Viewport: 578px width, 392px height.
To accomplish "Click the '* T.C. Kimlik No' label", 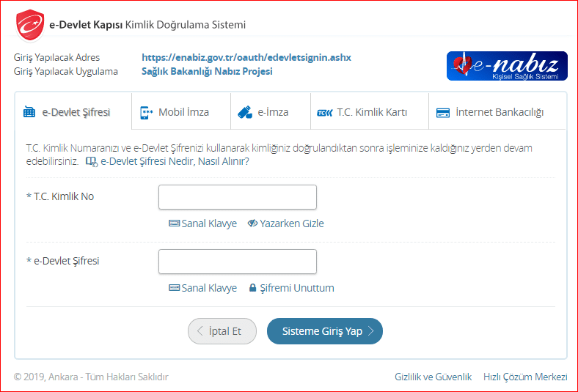I will pos(60,196).
